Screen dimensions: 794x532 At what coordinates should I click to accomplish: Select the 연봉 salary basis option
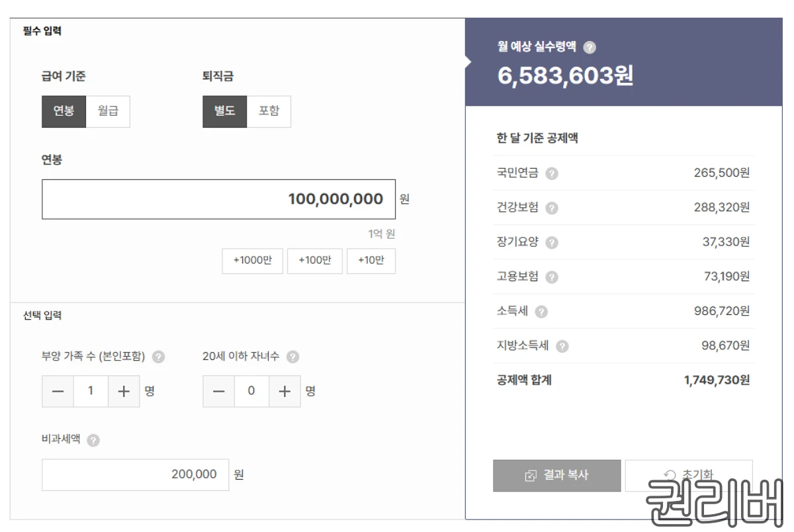click(x=64, y=111)
